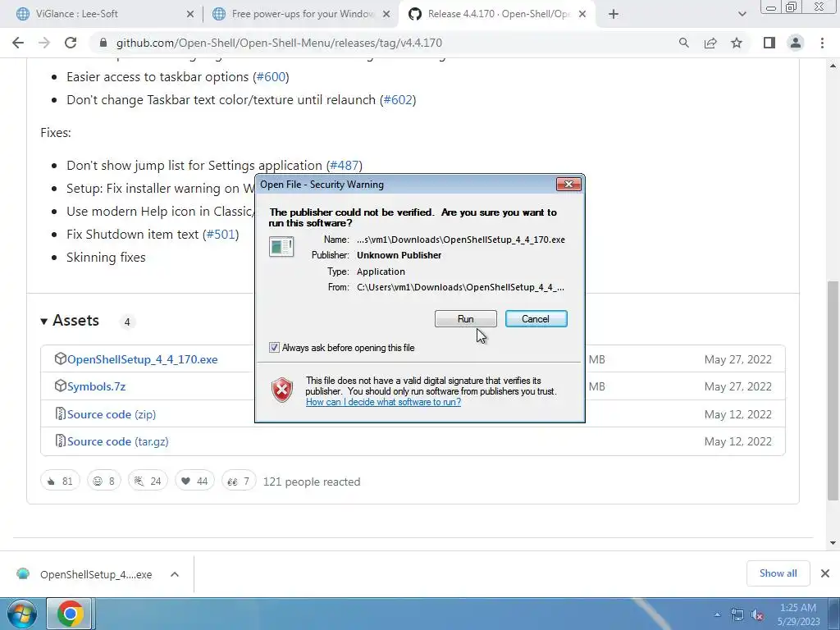Cancel the Open File security warning

point(536,319)
